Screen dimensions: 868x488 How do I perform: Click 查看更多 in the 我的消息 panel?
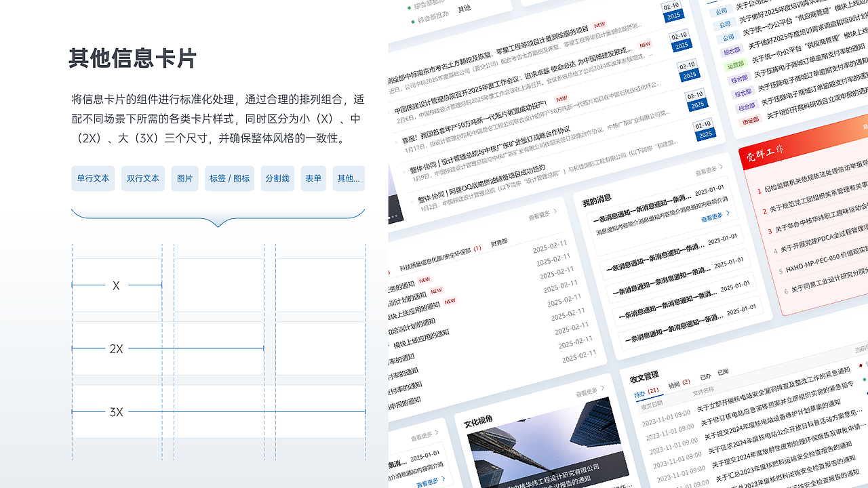coord(711,217)
